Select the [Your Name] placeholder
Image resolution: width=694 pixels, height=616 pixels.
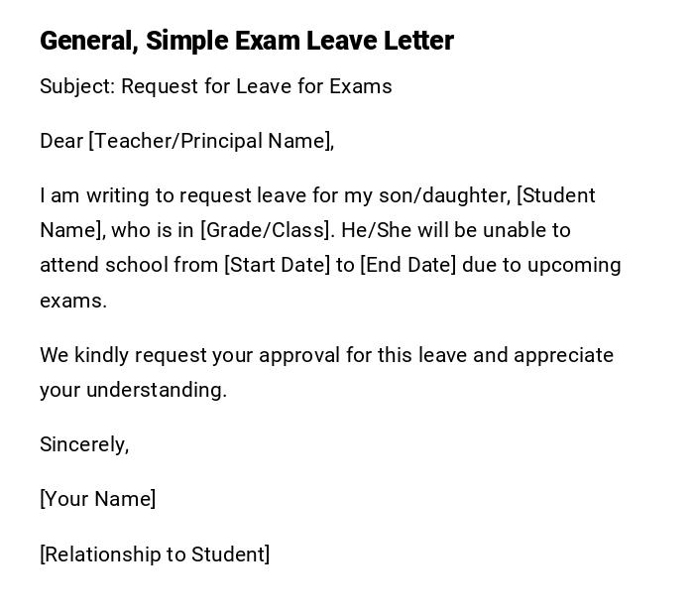pyautogui.click(x=98, y=499)
